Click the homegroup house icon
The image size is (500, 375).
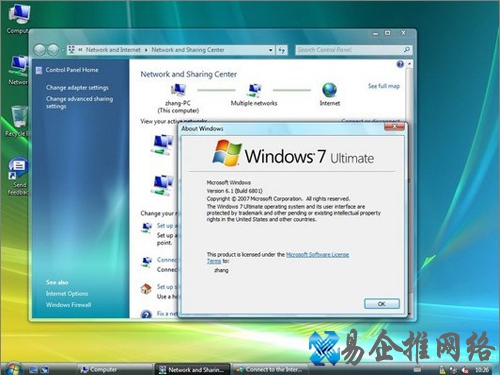(146, 288)
